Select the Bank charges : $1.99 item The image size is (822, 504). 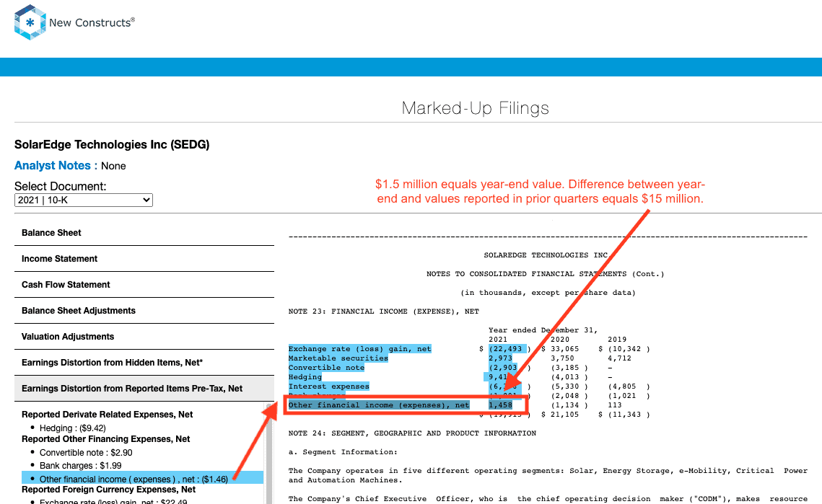(81, 466)
